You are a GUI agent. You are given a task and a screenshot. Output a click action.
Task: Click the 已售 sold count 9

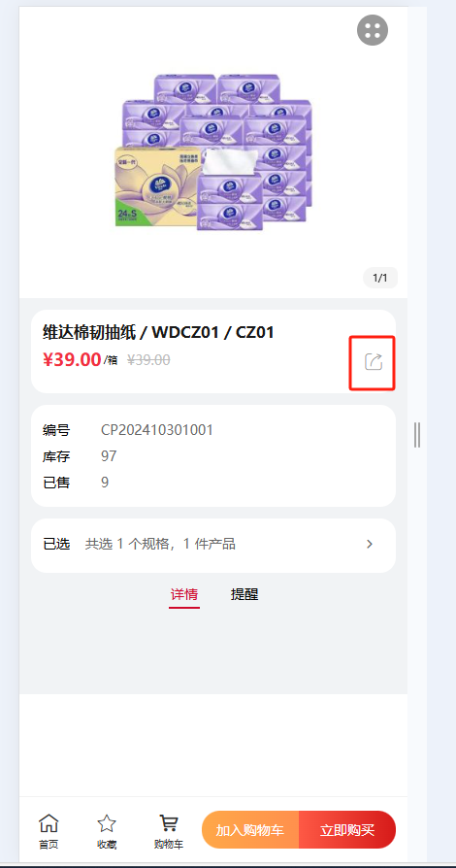click(x=105, y=483)
